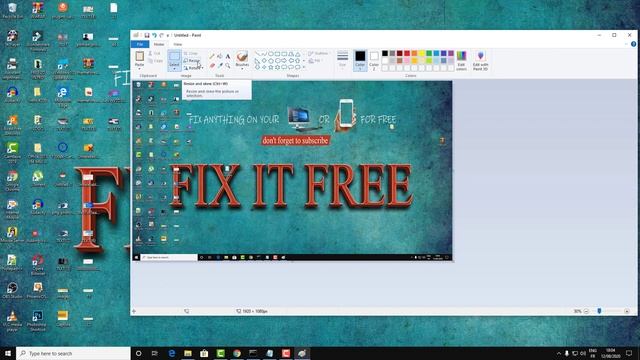Open the Recycle Bin desktop icon
This screenshot has width=640, height=360.
pyautogui.click(x=12, y=11)
